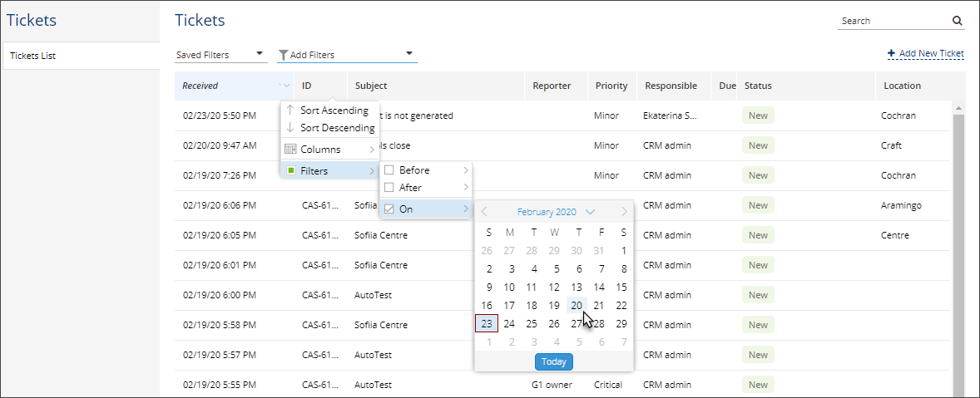
Task: Click New status in the Cochran 02/23 row
Action: (758, 115)
